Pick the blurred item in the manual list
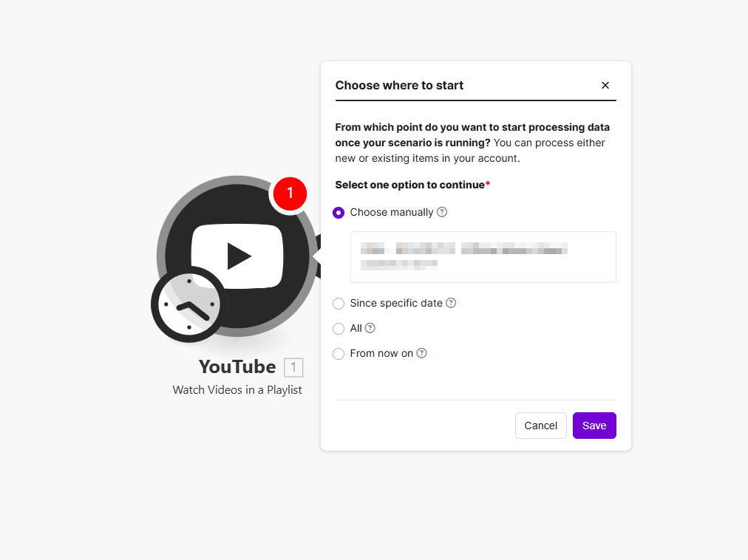Screen dimensions: 748x560 482,256
